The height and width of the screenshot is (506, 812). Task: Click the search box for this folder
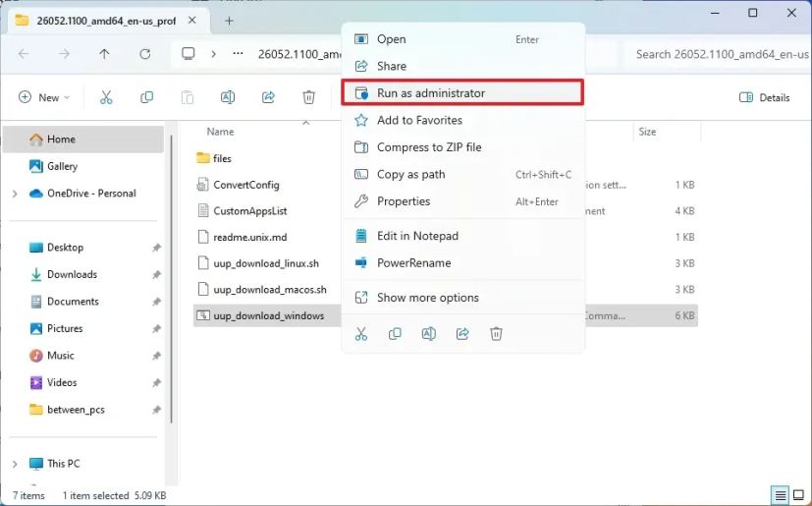tap(720, 54)
